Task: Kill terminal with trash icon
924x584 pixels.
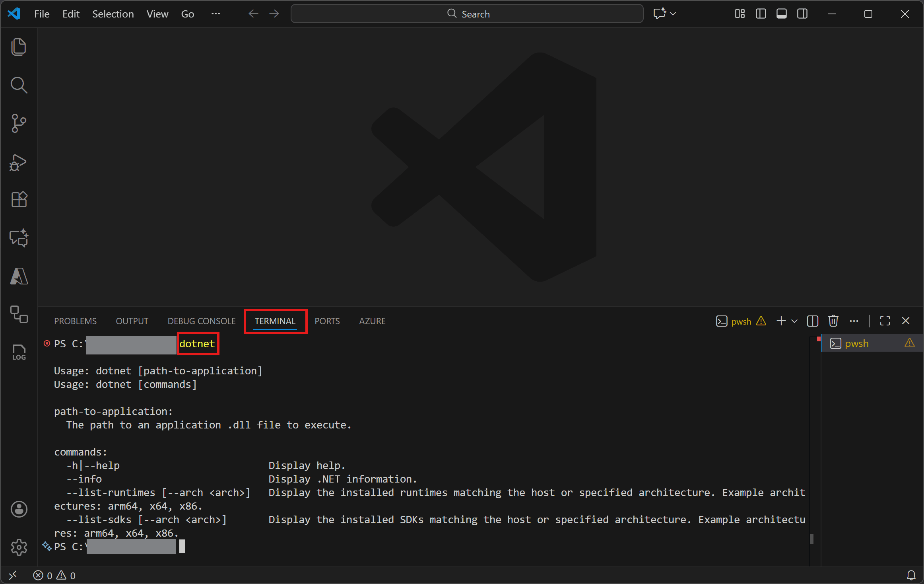Action: pyautogui.click(x=833, y=321)
